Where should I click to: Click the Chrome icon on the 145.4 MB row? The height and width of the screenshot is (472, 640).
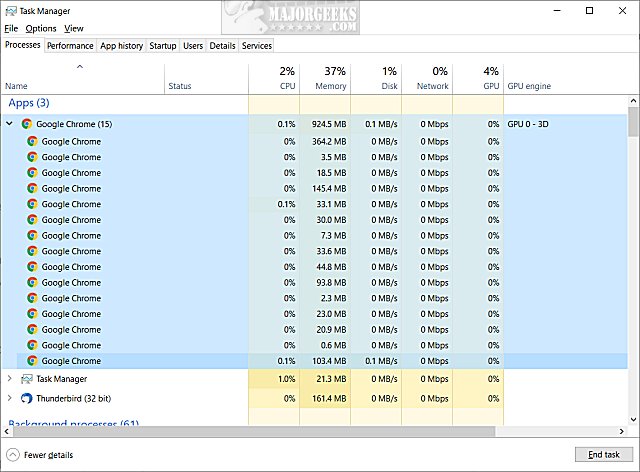click(x=32, y=188)
